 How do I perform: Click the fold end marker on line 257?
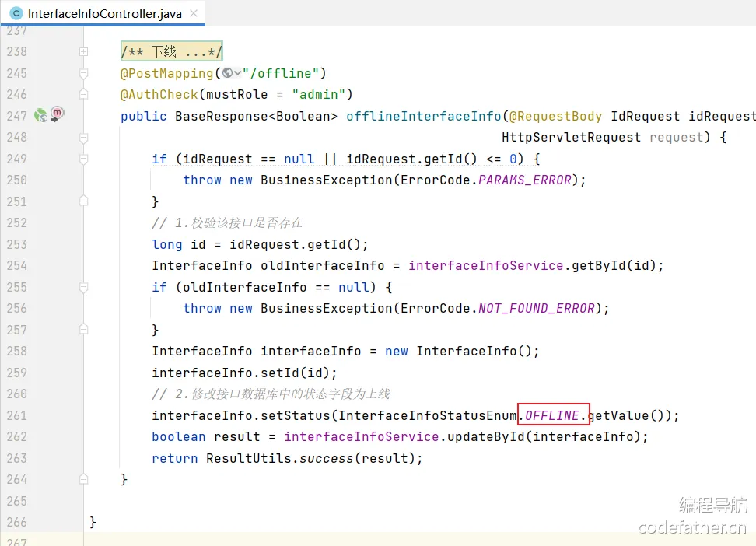[83, 330]
